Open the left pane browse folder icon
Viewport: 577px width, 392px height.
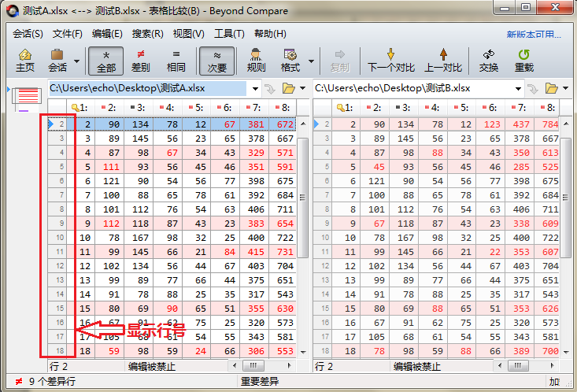tap(289, 88)
